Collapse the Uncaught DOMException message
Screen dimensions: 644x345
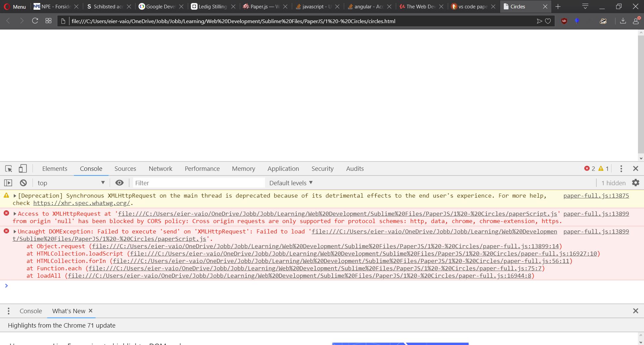point(15,231)
